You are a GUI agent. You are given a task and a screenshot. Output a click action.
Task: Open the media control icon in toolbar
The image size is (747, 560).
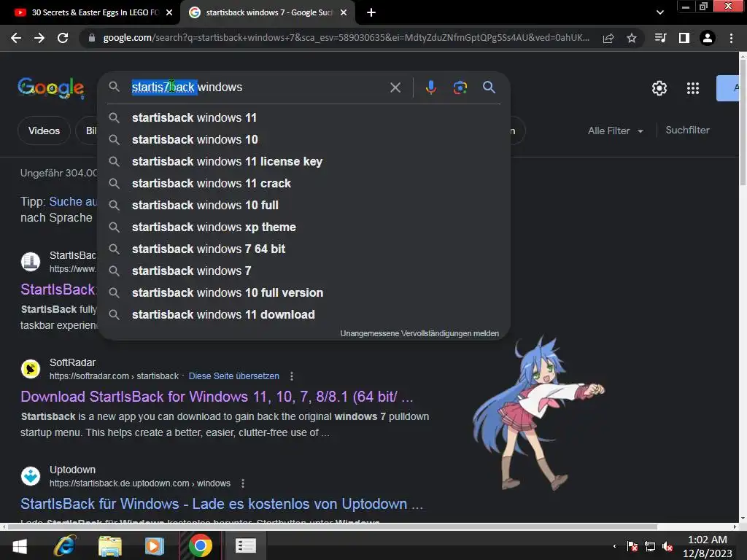point(660,38)
